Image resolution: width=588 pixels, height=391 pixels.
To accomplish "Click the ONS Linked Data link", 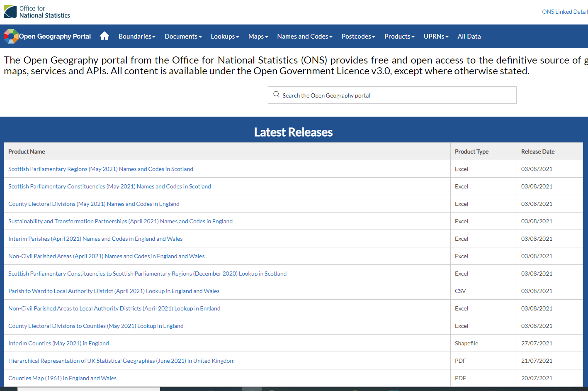I will [x=565, y=12].
